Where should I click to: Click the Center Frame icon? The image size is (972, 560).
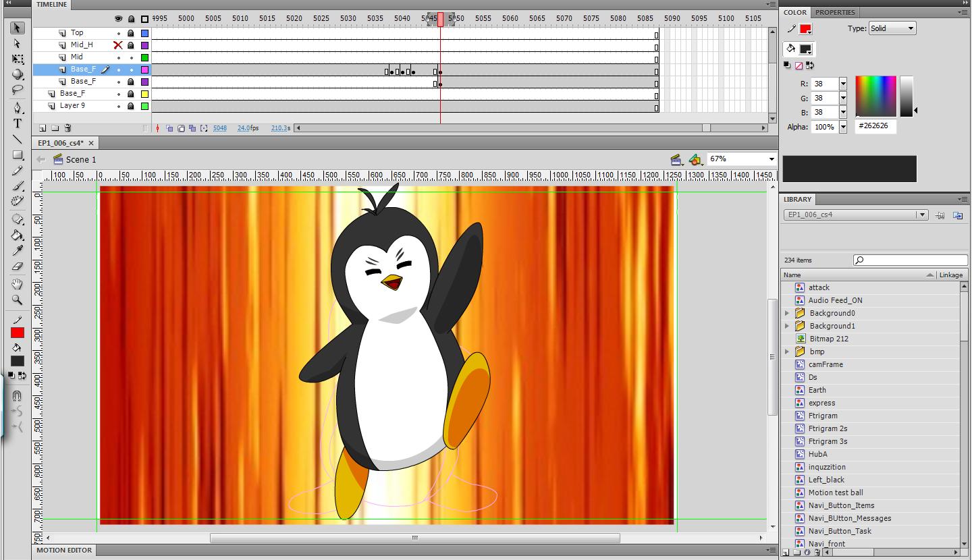158,128
